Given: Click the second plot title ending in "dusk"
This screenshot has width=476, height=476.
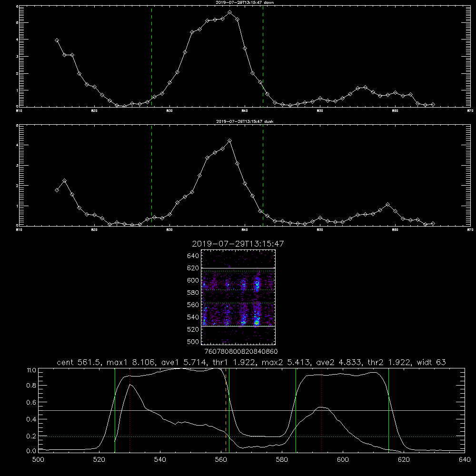Looking at the screenshot, I should [245, 121].
